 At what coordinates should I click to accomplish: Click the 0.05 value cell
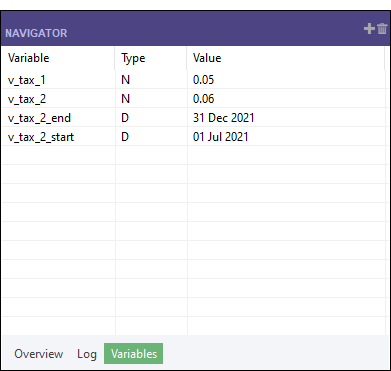click(x=286, y=80)
